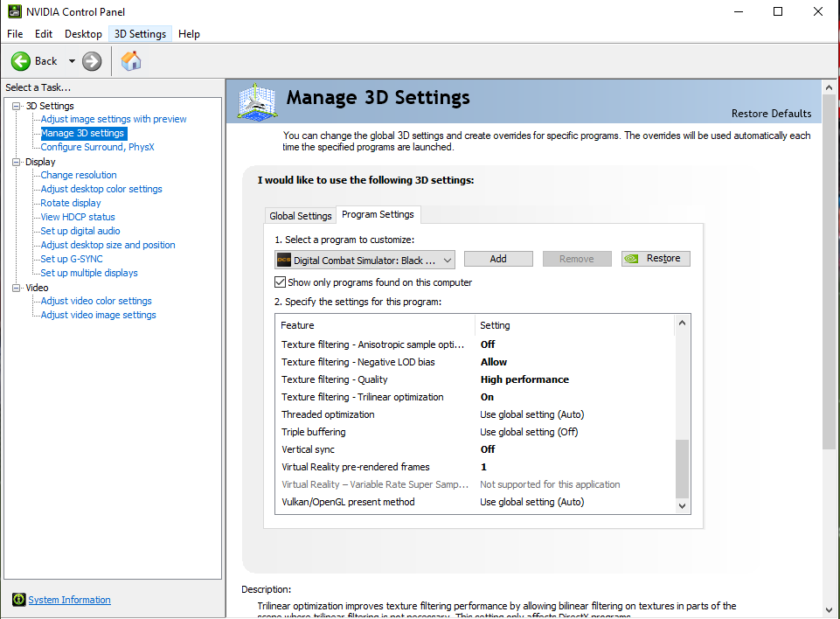Click the Forward arrow icon in toolbar

(x=92, y=61)
